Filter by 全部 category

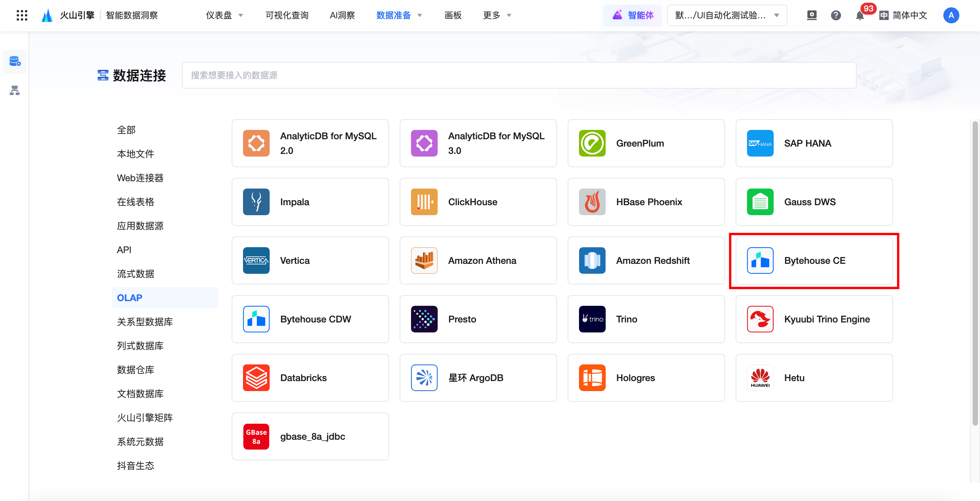pyautogui.click(x=126, y=130)
